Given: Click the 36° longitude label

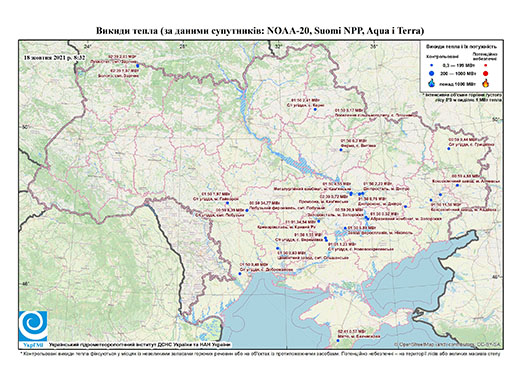Looking at the screenshot, I should pyautogui.click(x=374, y=47).
